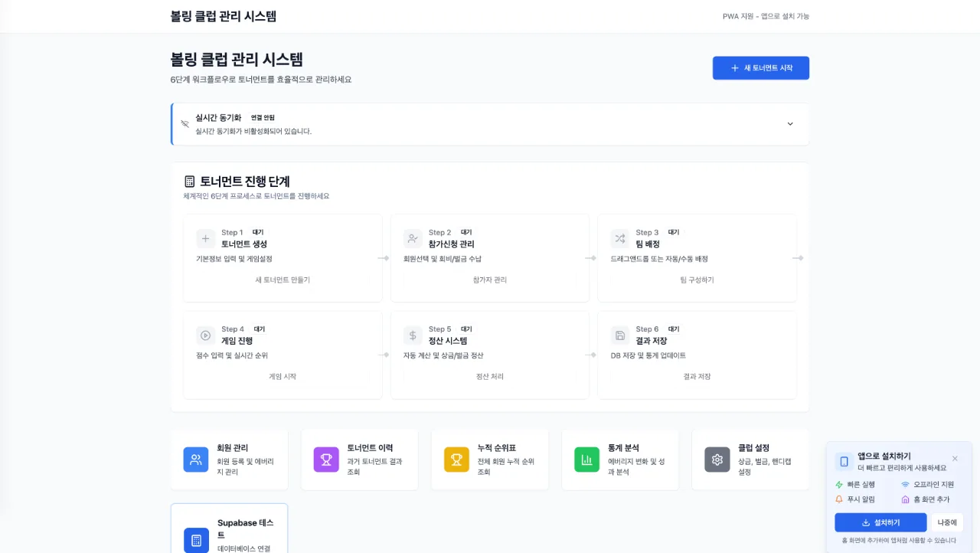The width and height of the screenshot is (980, 553).
Task: Click the phone icon in install popup
Action: 844,461
